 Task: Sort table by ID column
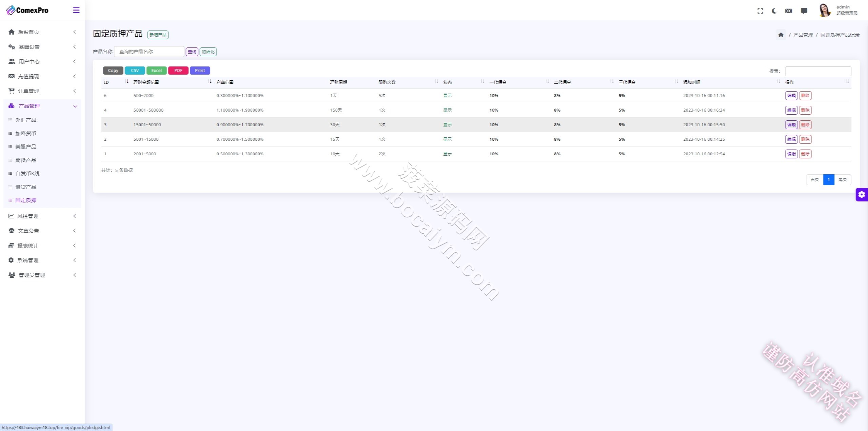tap(116, 82)
